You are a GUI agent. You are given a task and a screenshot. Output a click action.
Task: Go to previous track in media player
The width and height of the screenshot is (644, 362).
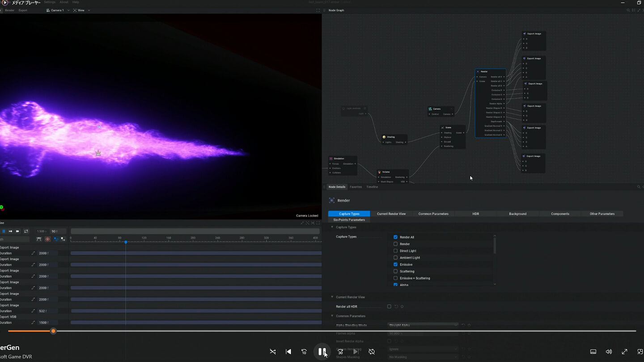(x=288, y=352)
